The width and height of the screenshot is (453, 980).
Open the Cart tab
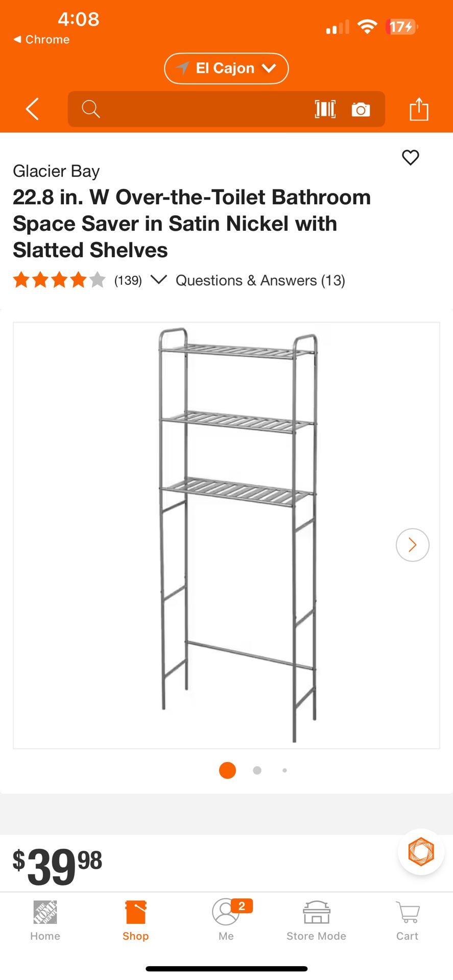tap(407, 921)
